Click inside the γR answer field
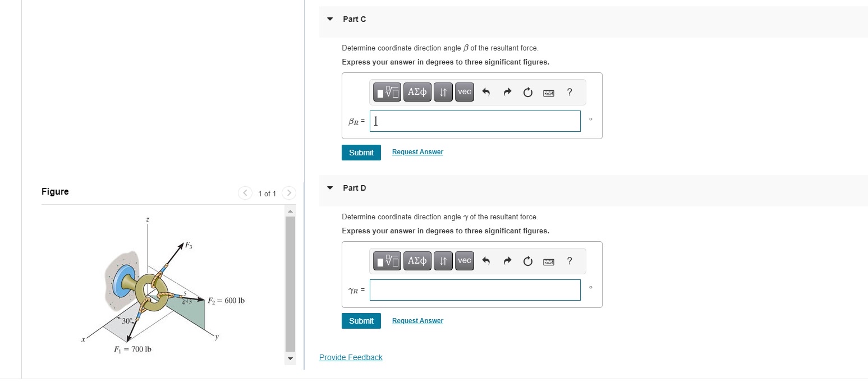868x382 pixels. point(475,290)
